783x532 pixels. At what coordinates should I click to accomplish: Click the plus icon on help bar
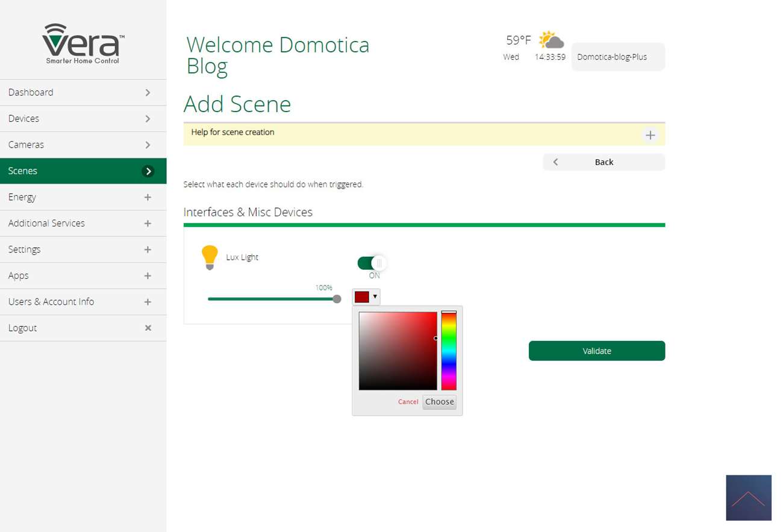coord(650,135)
